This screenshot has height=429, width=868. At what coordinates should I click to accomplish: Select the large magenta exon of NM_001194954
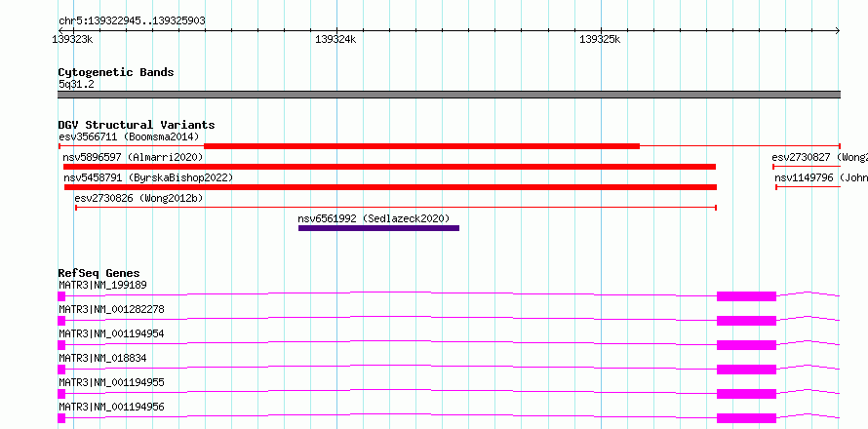pos(746,345)
